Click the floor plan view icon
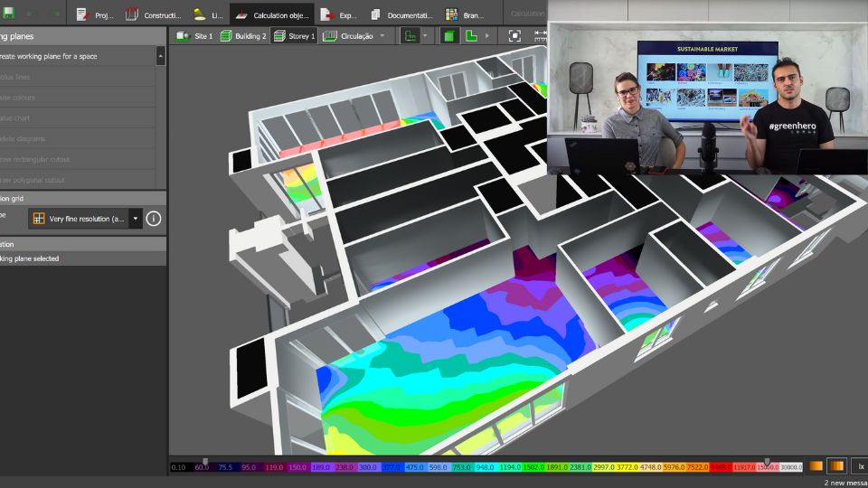Screen dimensions: 868x488 pyautogui.click(x=471, y=36)
